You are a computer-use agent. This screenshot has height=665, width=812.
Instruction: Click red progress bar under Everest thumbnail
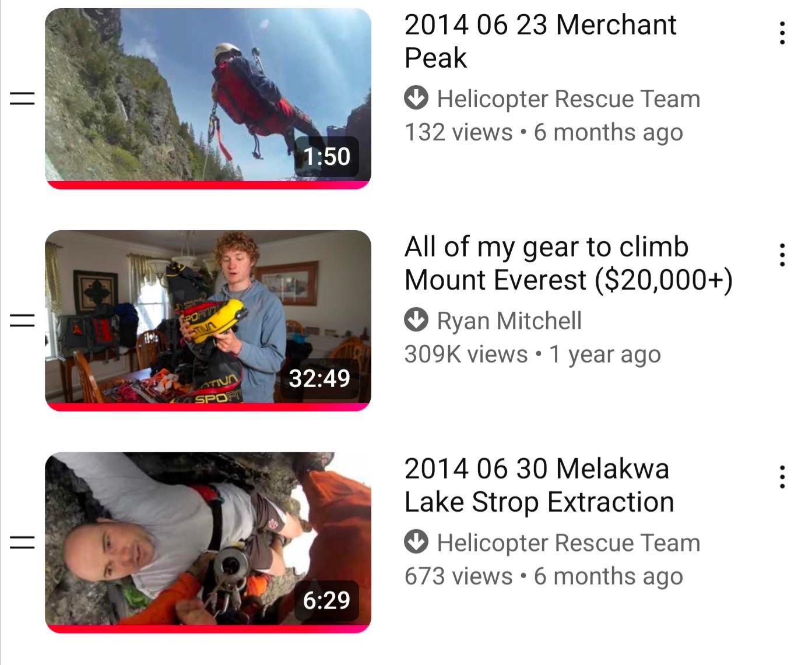(208, 407)
